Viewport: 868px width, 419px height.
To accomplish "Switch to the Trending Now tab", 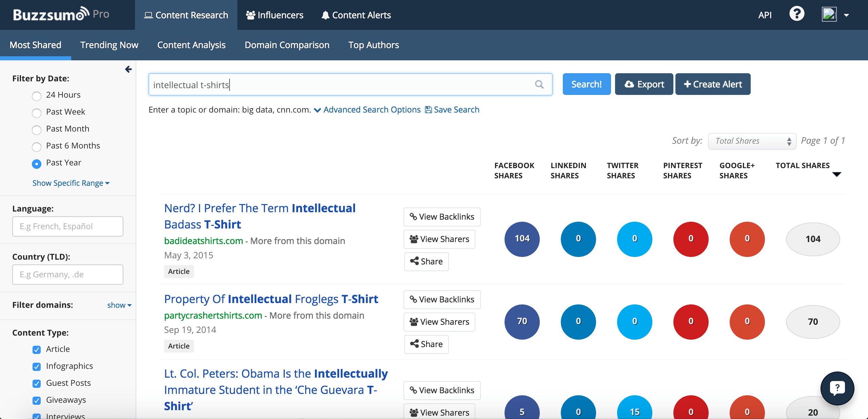I will tap(109, 45).
